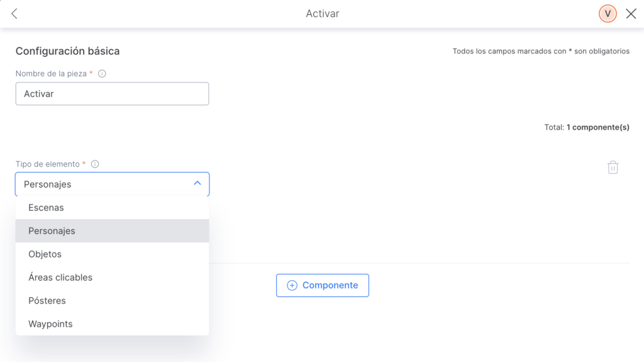
Task: Add a new Componente
Action: 323,285
